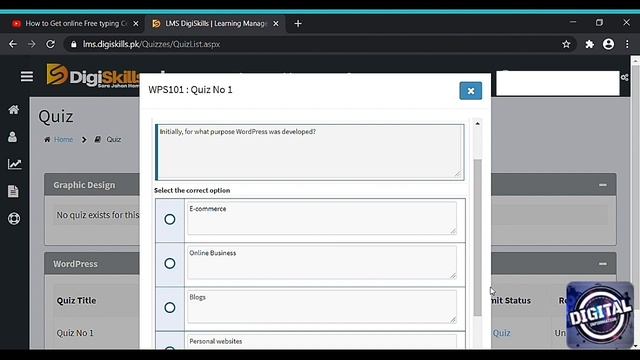Click the quiz dialog scrollbar thumb
Screen dimensions: 640x360
click(477, 237)
